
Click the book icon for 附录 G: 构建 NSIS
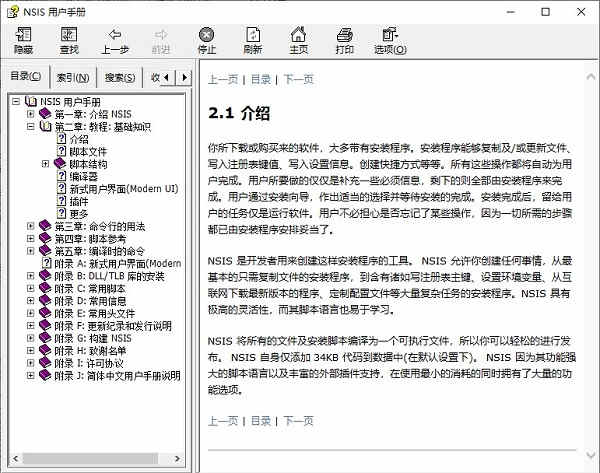click(45, 338)
